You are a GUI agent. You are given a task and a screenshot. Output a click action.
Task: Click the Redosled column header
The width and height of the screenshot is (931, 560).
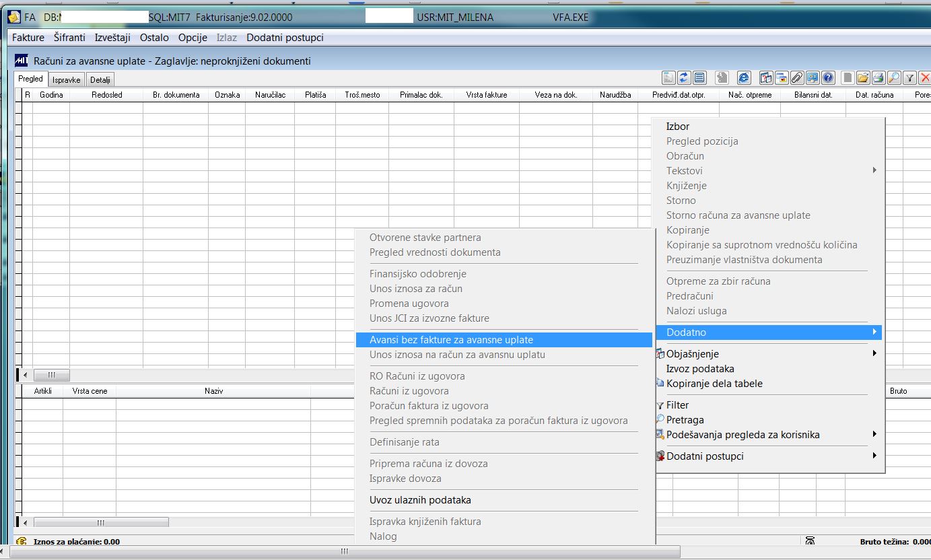106,95
